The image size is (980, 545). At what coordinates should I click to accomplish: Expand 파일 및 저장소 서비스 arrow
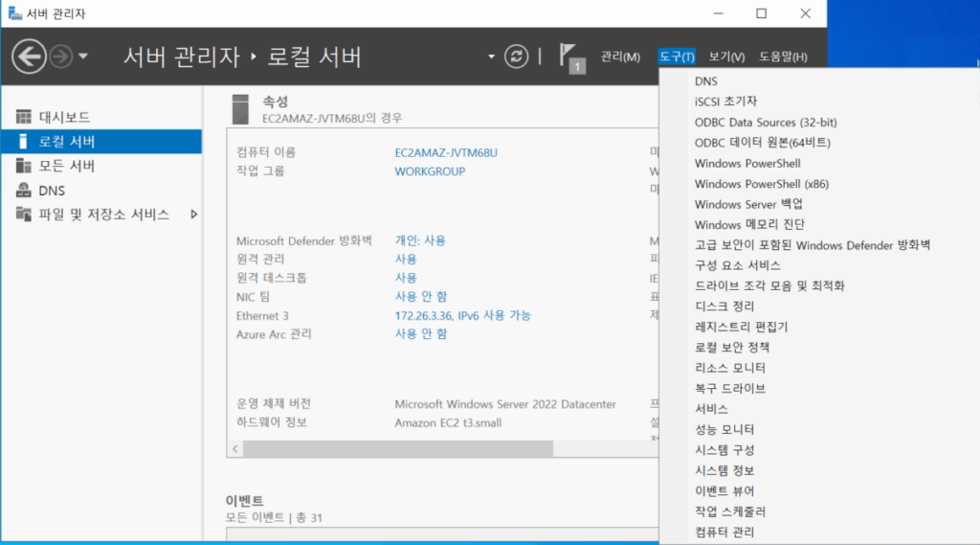click(193, 215)
